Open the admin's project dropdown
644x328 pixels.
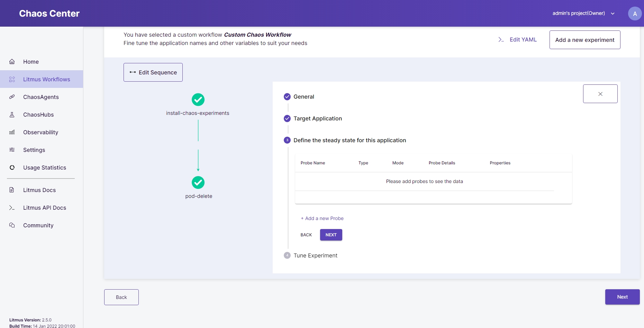(583, 13)
